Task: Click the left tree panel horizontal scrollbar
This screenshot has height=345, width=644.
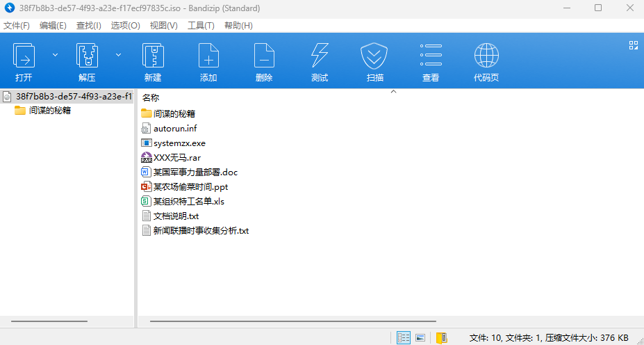Action: tap(49, 321)
